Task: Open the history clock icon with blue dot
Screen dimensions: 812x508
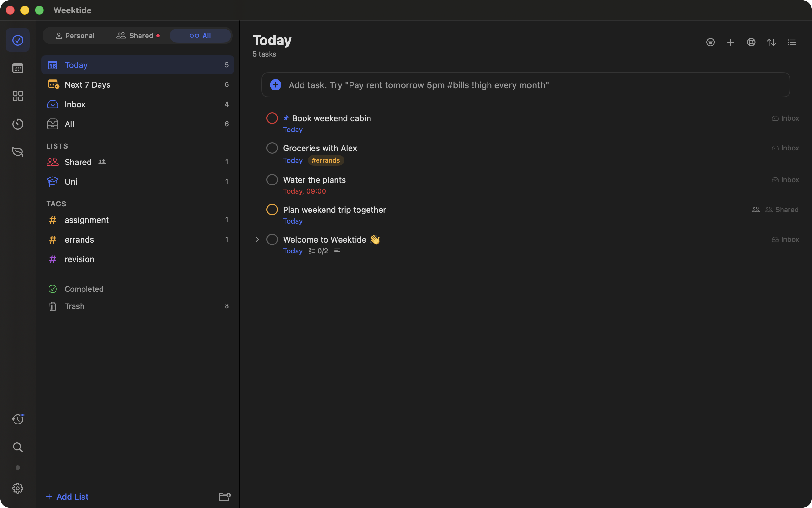Action: 18,419
